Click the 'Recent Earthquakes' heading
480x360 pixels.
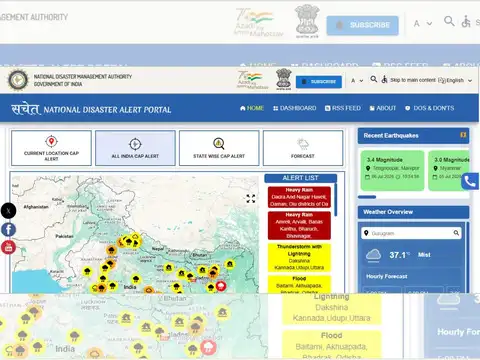(x=391, y=135)
